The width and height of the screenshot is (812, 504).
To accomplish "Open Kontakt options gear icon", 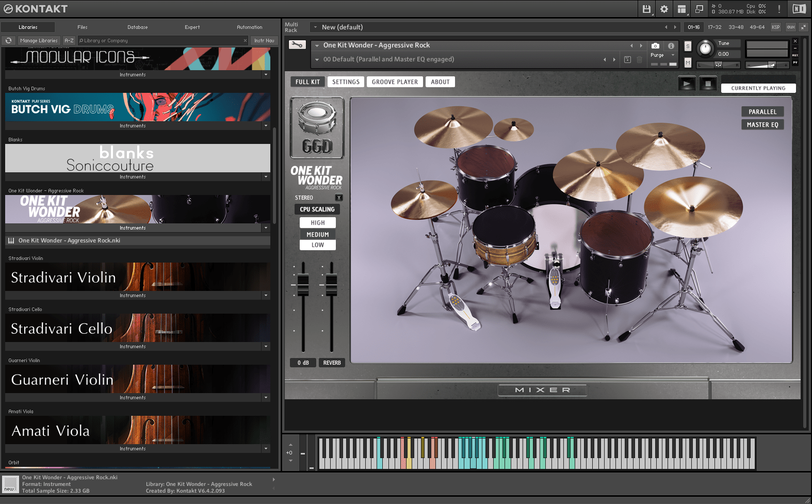I will 664,9.
